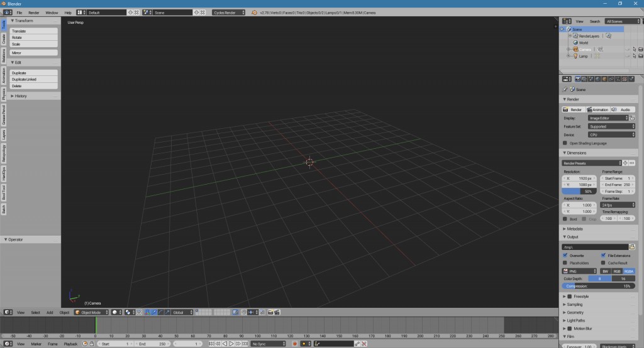Click the timeline editor type icon
644x348 pixels.
(8, 344)
